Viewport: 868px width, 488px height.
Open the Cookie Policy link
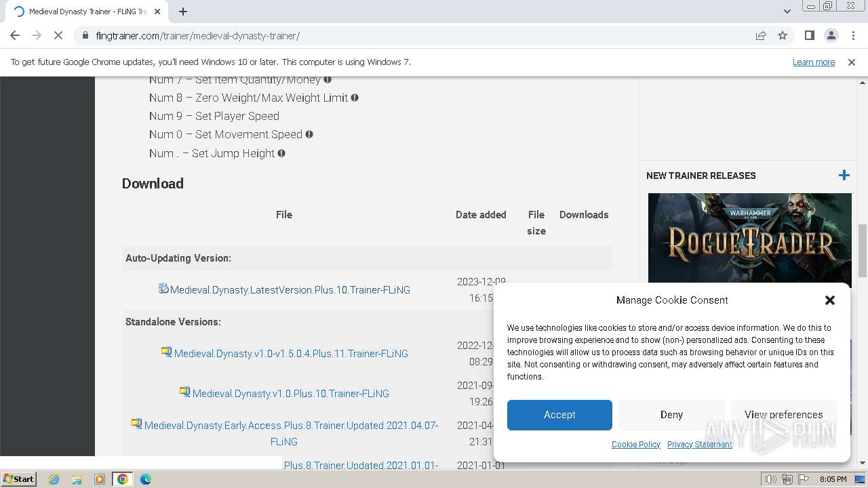[636, 445]
